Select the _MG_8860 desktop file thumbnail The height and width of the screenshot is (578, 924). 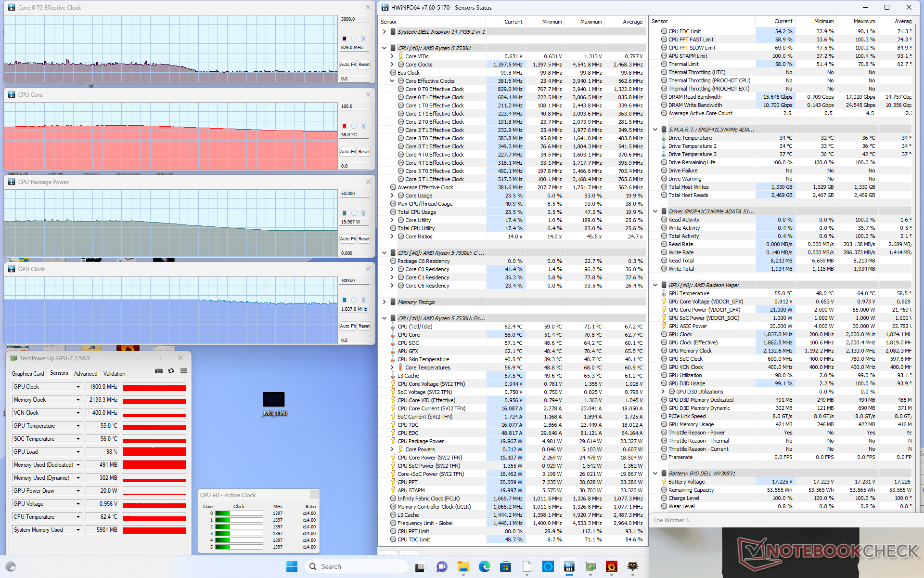click(273, 400)
